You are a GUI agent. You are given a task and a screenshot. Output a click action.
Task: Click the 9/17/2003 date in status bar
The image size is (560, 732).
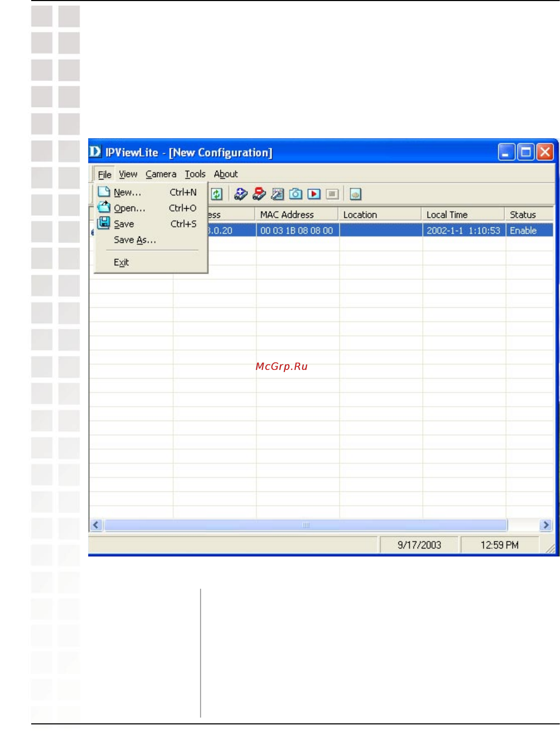point(419,545)
